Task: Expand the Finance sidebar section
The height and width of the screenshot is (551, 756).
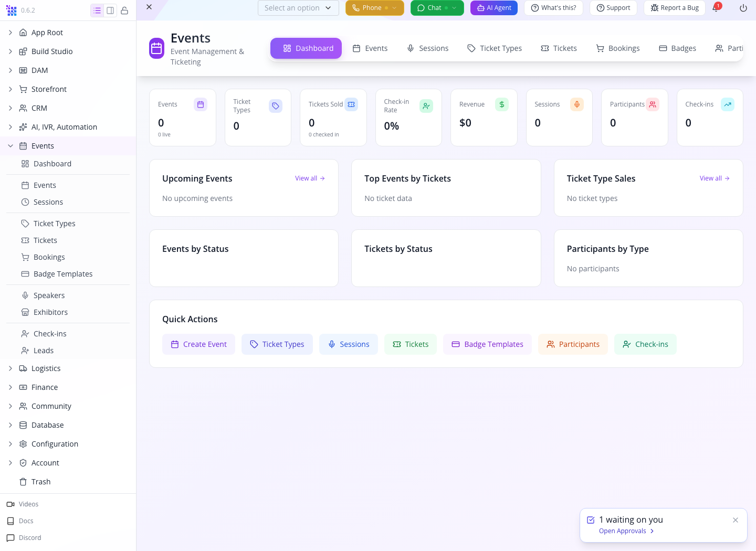Action: pyautogui.click(x=10, y=387)
